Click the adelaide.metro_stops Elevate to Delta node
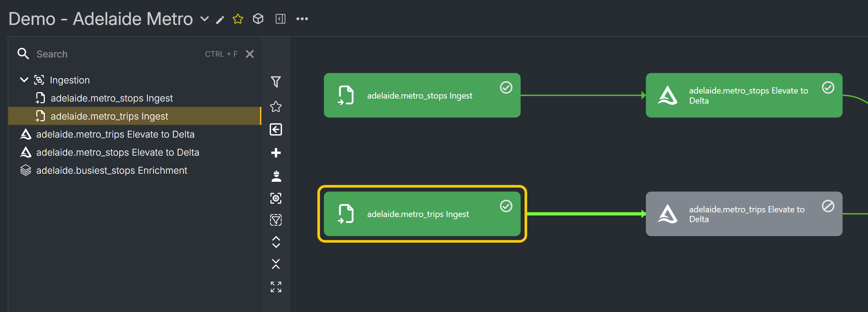The image size is (868, 312). point(744,95)
